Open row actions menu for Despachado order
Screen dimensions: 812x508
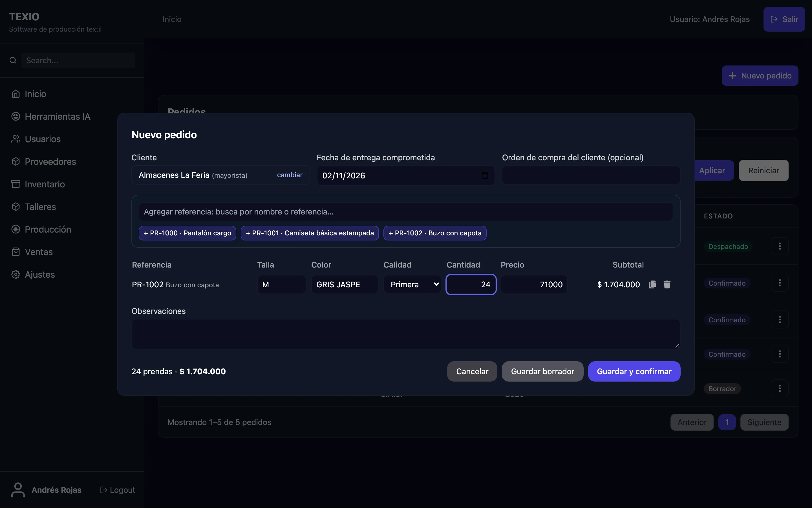pyautogui.click(x=780, y=246)
